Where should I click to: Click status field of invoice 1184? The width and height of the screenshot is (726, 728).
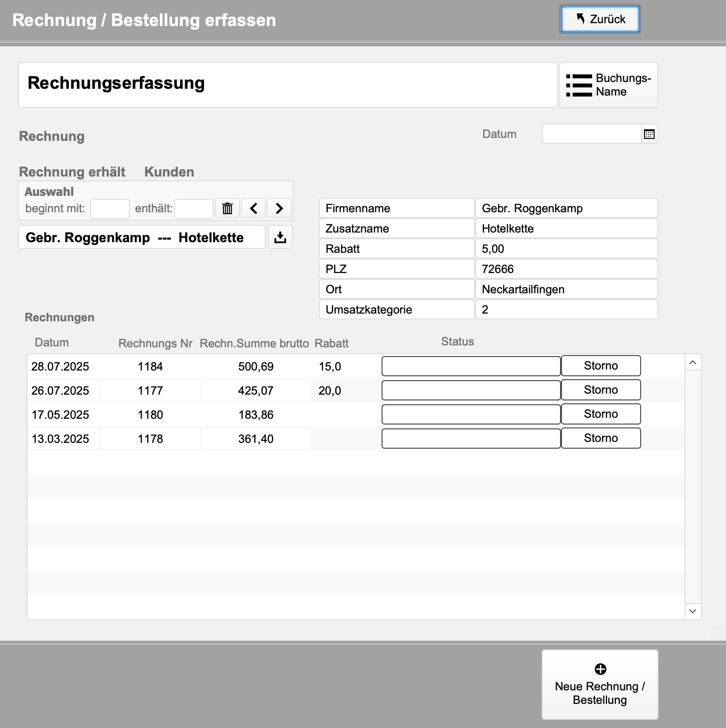pyautogui.click(x=471, y=366)
